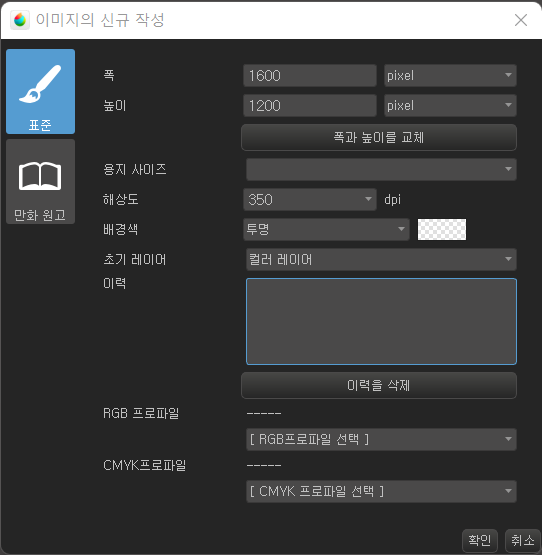Click the 용지 사이즈 label
Viewport: 542px width, 555px height.
[135, 169]
